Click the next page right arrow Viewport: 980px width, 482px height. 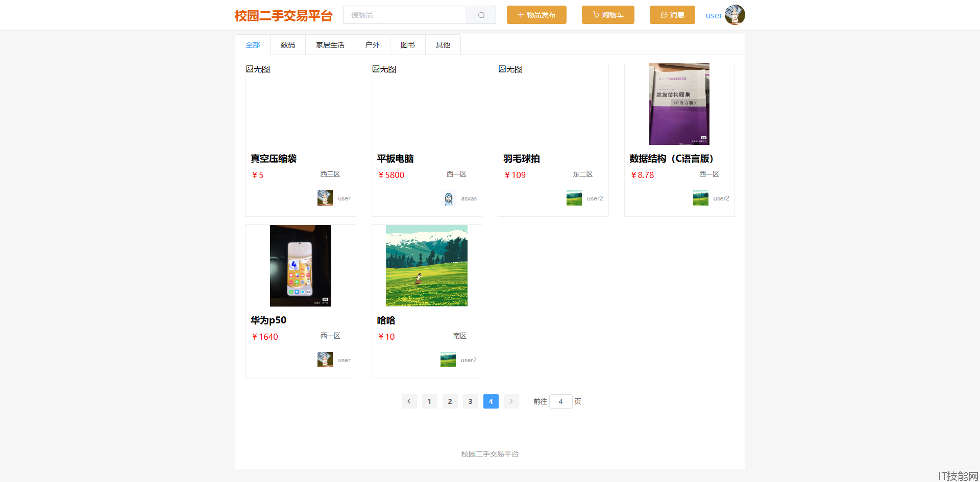(x=511, y=401)
